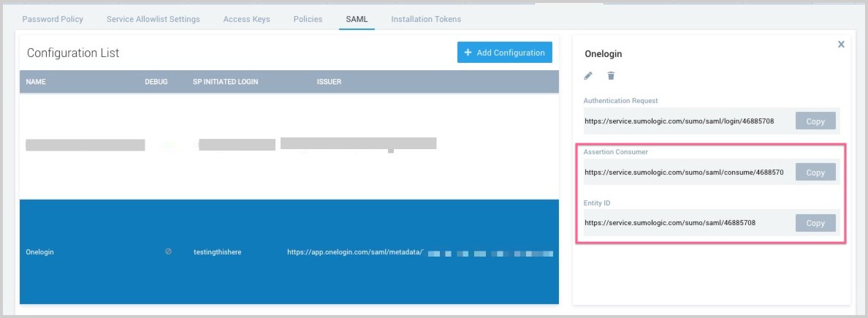Open the Installation Tokens tab
868x318 pixels.
pos(426,19)
